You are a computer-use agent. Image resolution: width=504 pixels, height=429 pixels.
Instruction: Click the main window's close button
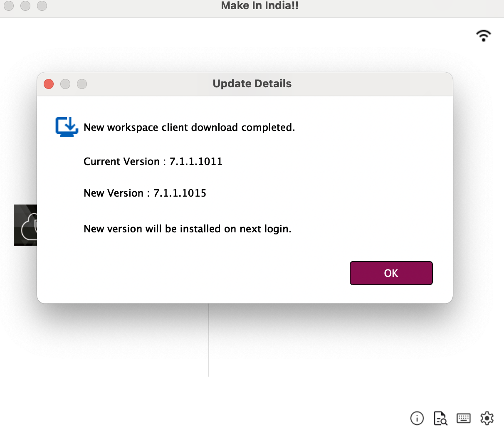(x=9, y=6)
